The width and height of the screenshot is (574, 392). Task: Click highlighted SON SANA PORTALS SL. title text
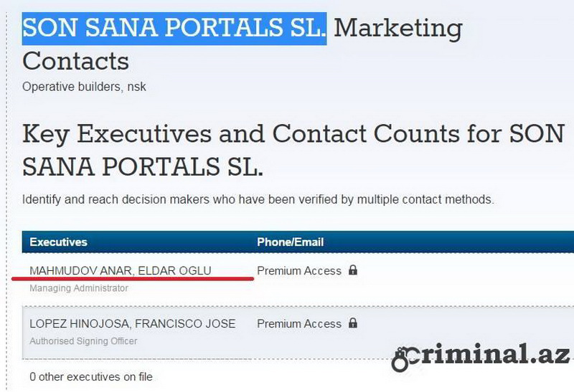pyautogui.click(x=174, y=29)
